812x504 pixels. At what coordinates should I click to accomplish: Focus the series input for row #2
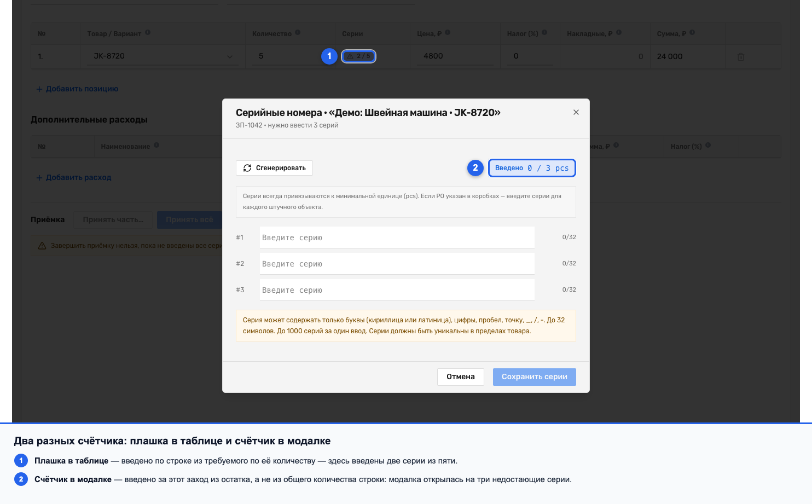397,264
